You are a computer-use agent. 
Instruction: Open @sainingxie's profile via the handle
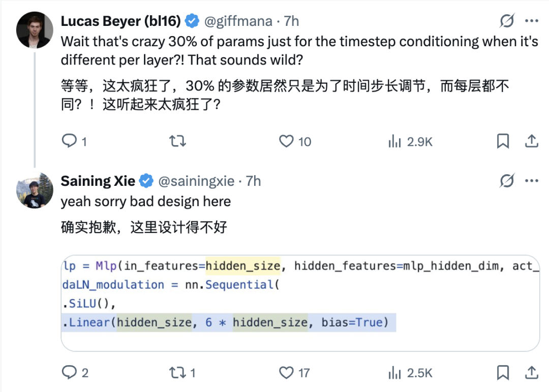coord(196,181)
